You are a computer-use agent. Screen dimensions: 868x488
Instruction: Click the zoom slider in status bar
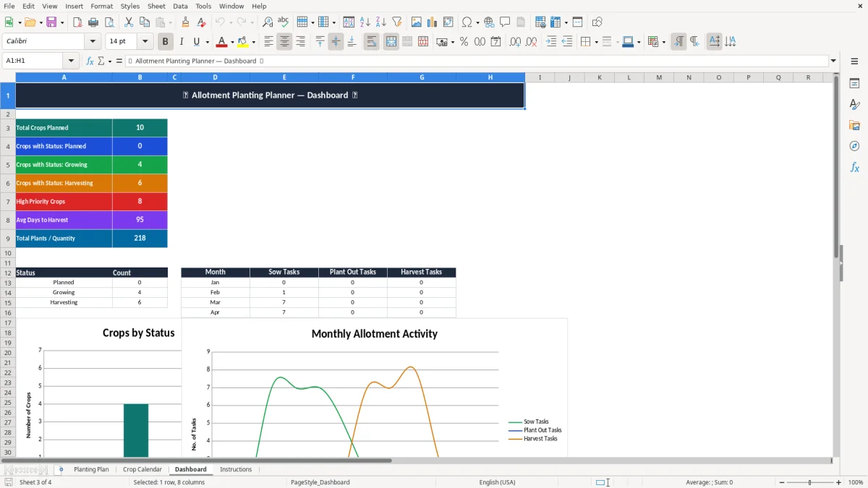click(x=810, y=482)
